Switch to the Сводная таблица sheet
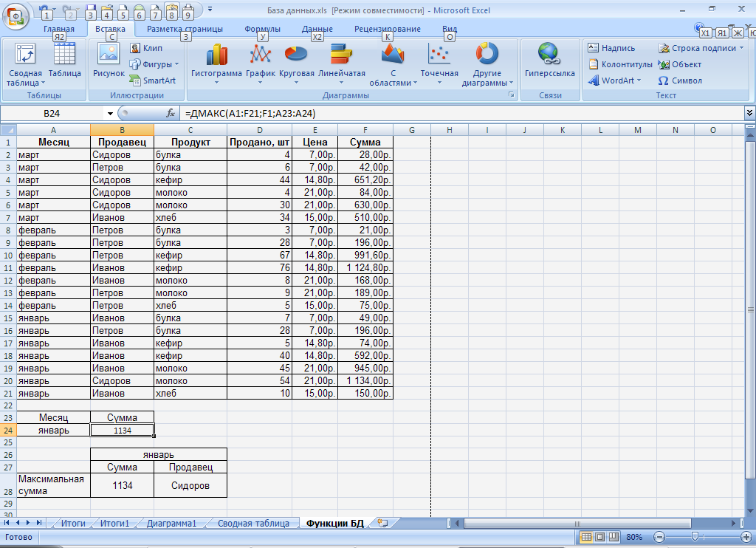 pyautogui.click(x=253, y=524)
